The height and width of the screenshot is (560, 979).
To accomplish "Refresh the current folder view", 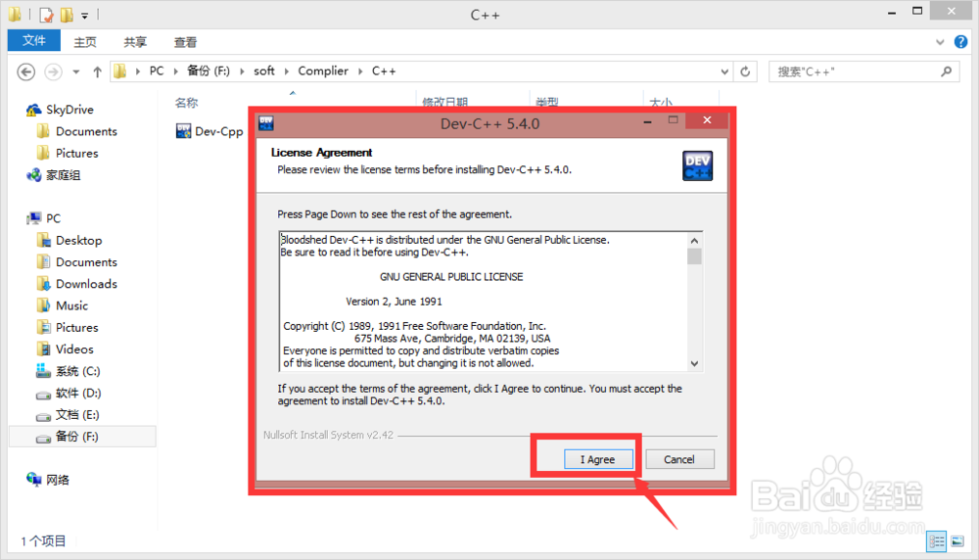I will [745, 71].
